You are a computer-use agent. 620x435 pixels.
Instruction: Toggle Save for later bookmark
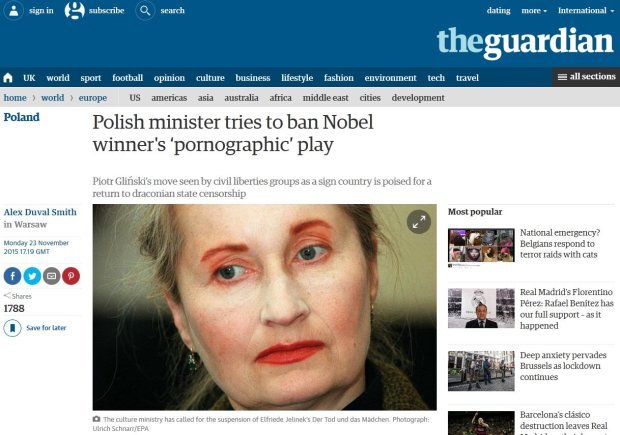[x=12, y=328]
